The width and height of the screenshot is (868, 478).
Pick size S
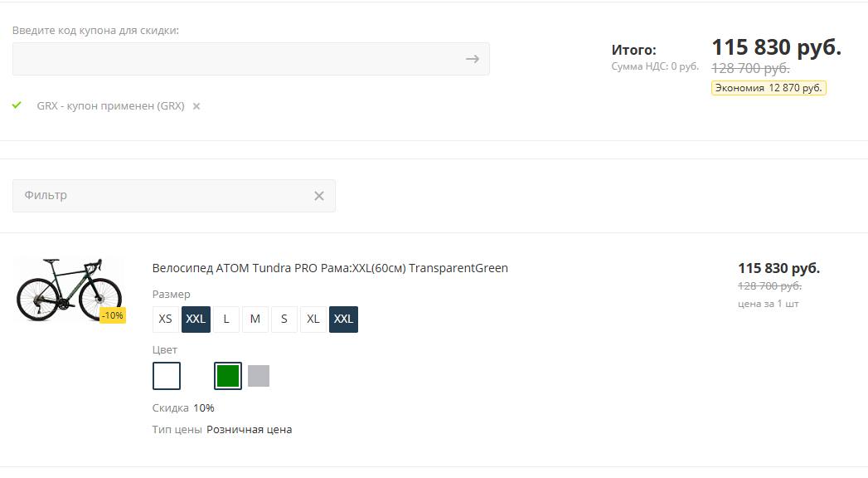(x=284, y=319)
